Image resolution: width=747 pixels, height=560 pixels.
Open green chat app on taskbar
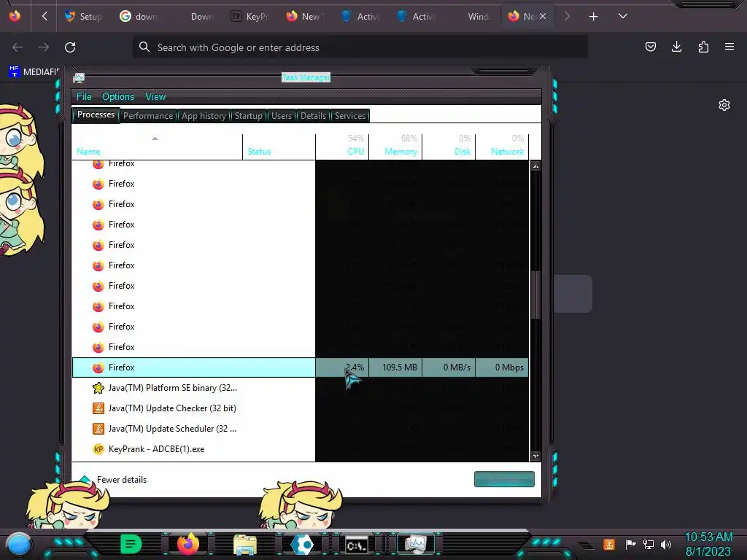tap(131, 544)
